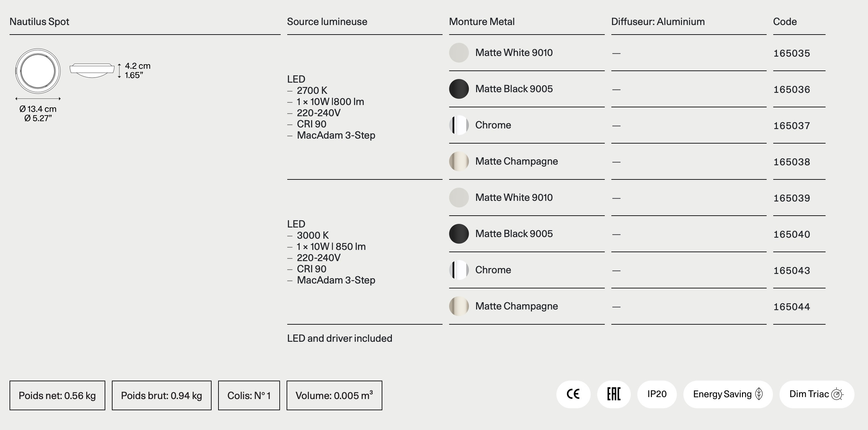Click product code 165035
This screenshot has height=430, width=868.
tap(792, 53)
